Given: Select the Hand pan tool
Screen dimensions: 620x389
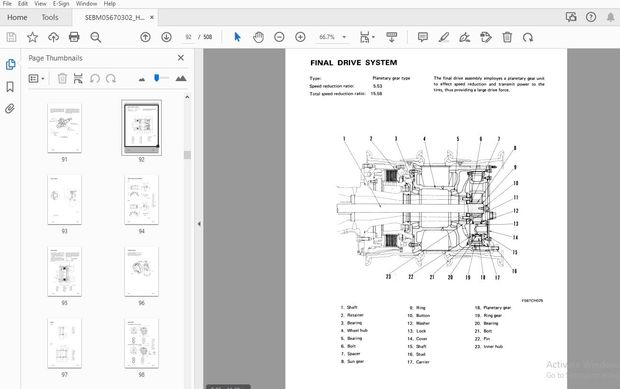Looking at the screenshot, I should tap(258, 37).
